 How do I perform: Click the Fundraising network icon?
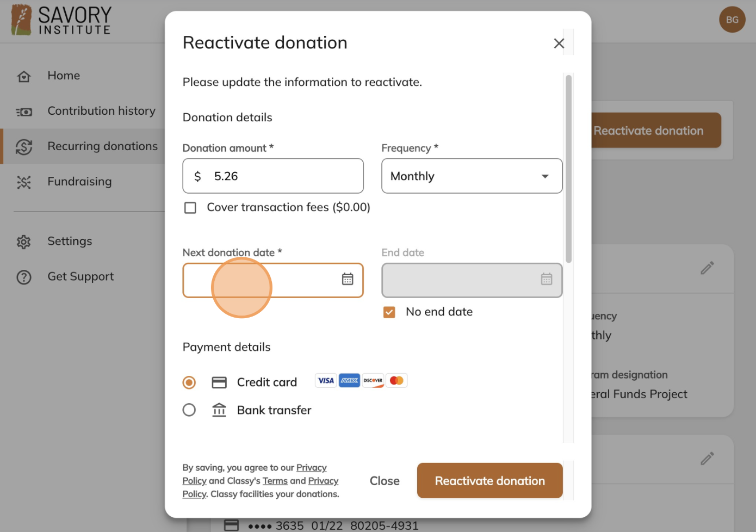coord(24,182)
